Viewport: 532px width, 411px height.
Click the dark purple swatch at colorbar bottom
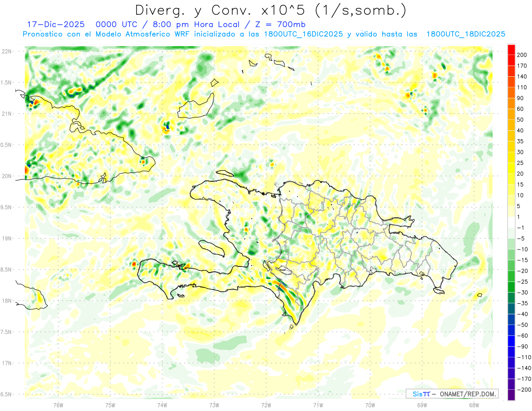[x=512, y=395]
